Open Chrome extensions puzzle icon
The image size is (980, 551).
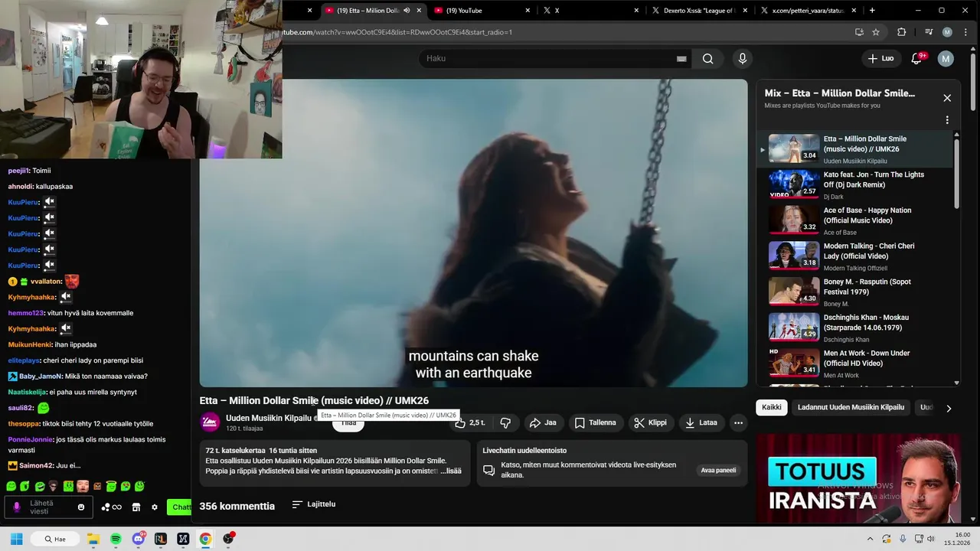[x=901, y=32]
